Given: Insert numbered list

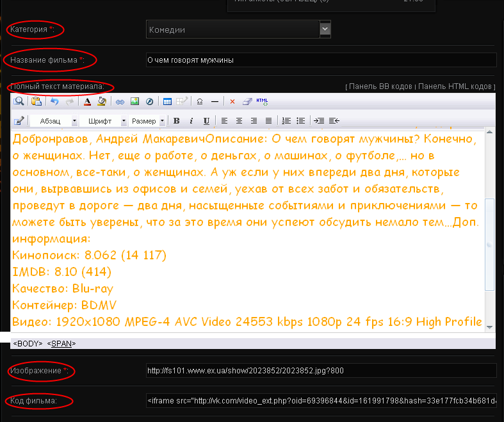Looking at the screenshot, I should [x=286, y=121].
